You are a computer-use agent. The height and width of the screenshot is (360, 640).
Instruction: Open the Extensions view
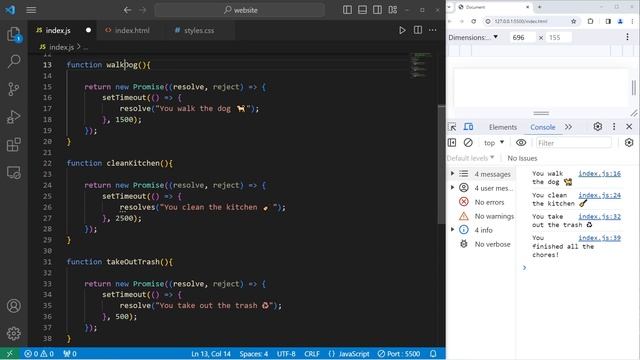pos(14,144)
